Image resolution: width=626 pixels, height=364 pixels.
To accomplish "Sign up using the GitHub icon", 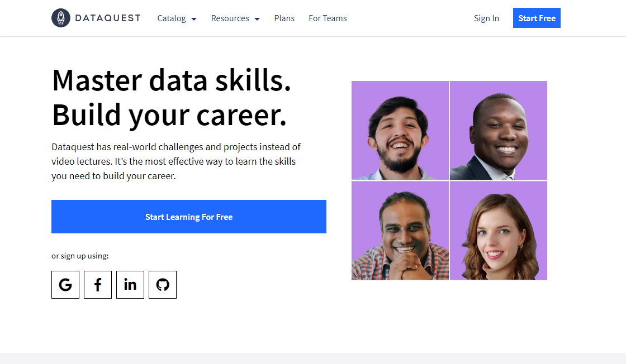I will 163,285.
